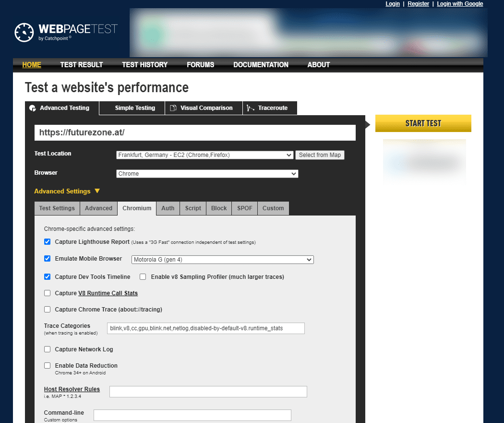Click the Traceroute path icon
This screenshot has height=423, width=504.
coord(251,108)
